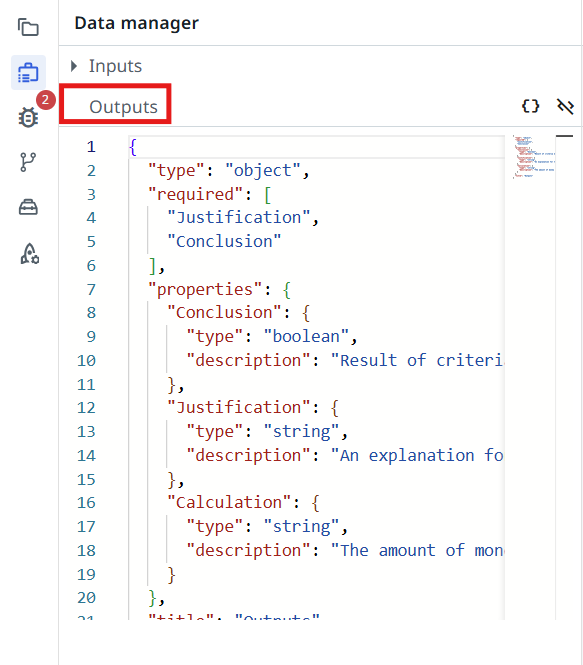Click the Inputs section label

pyautogui.click(x=115, y=66)
